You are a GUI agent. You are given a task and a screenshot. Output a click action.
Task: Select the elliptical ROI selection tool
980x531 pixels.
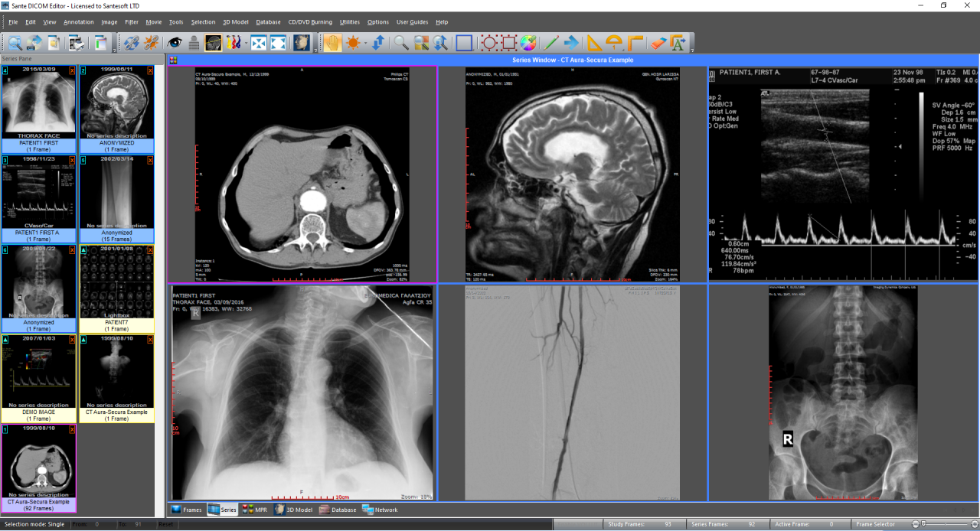point(489,43)
